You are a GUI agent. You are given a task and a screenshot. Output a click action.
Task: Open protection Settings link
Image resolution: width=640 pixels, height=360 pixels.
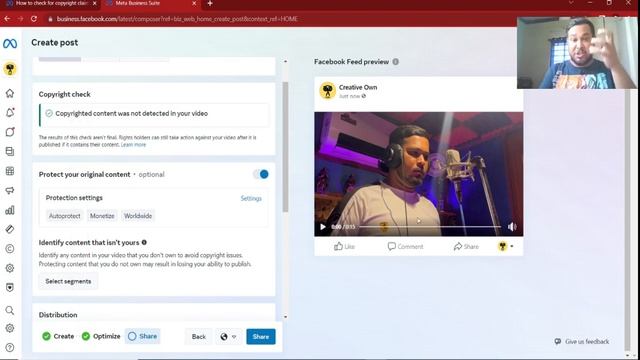pos(251,198)
